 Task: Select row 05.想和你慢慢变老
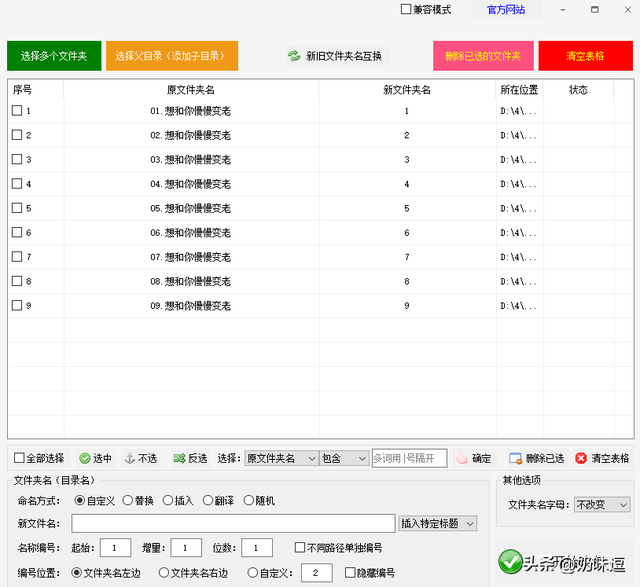coord(191,208)
